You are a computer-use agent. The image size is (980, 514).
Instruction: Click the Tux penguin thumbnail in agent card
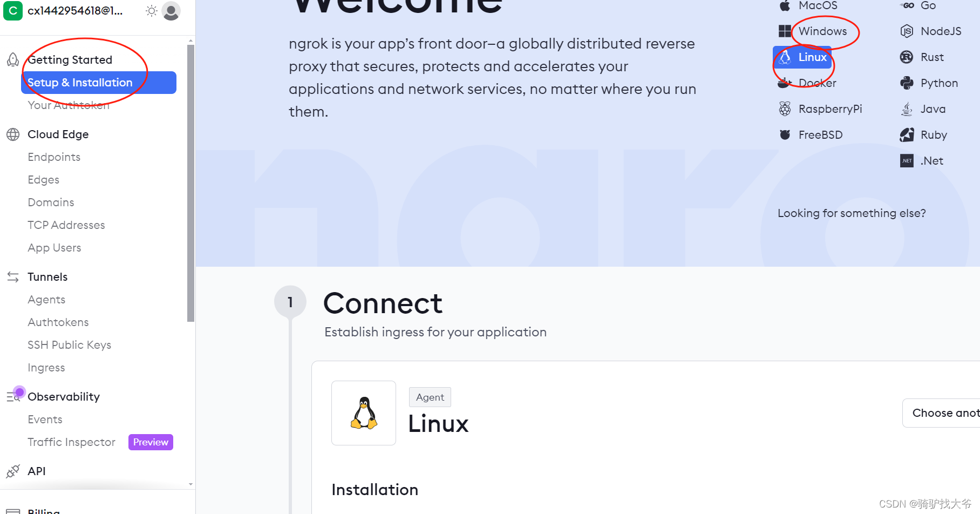364,413
